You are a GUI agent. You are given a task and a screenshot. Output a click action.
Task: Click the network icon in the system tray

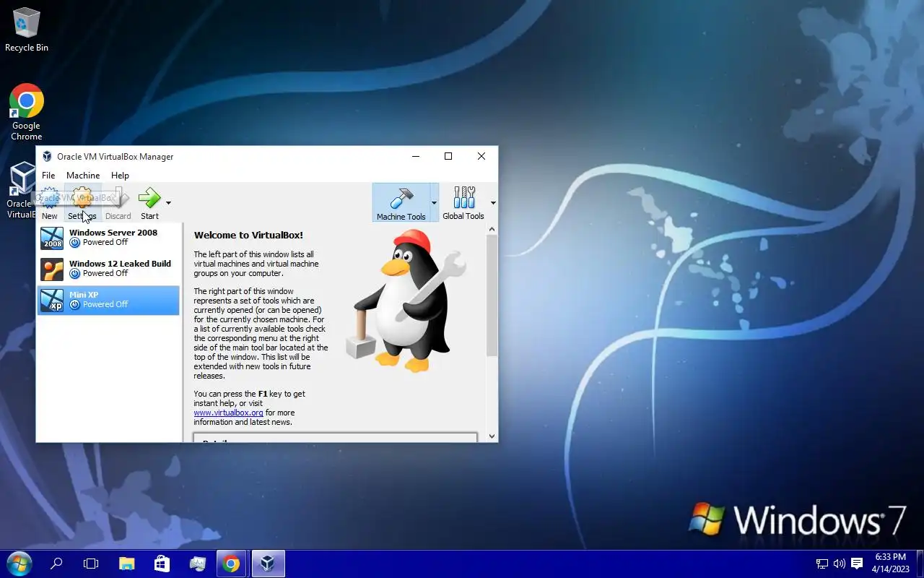tap(821, 564)
